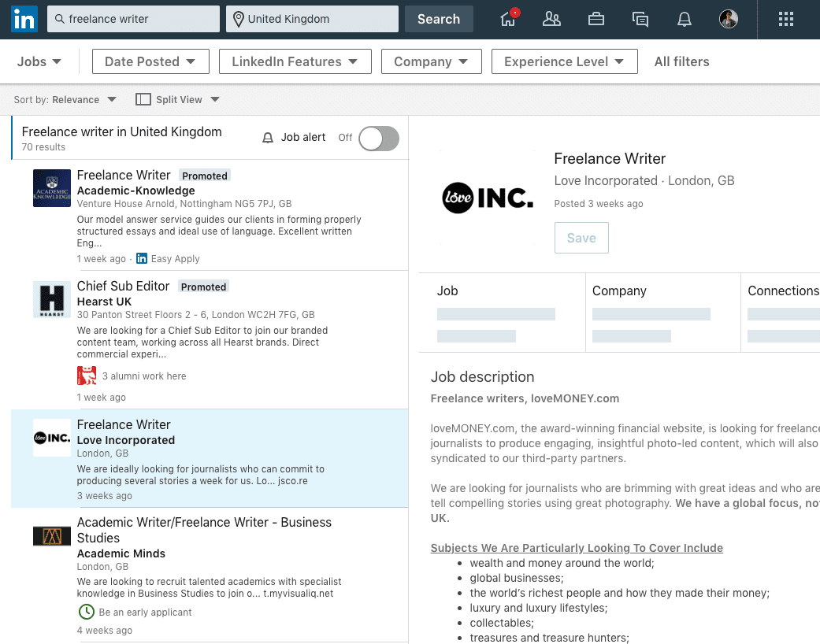Click the Posted 3 weeks ago text

[599, 204]
